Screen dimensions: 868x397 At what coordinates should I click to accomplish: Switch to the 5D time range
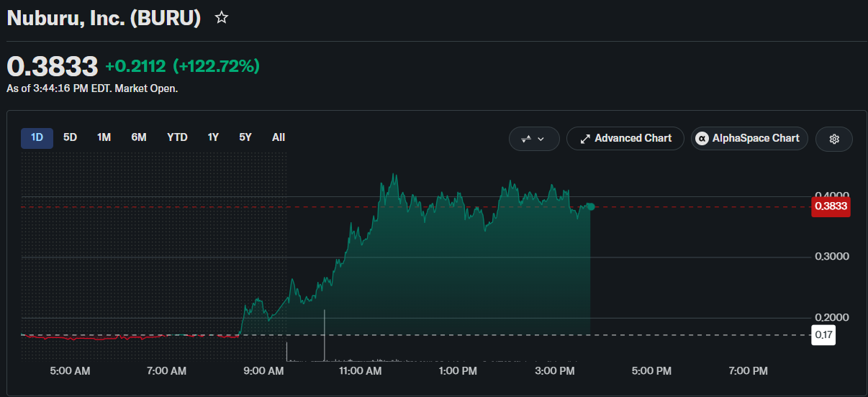pos(70,137)
